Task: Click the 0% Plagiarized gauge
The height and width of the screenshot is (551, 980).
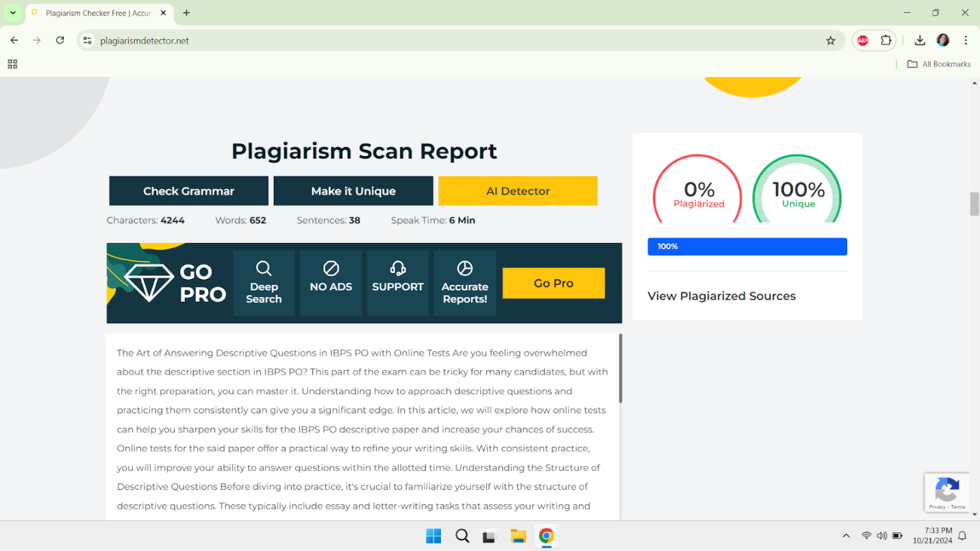Action: (x=698, y=189)
